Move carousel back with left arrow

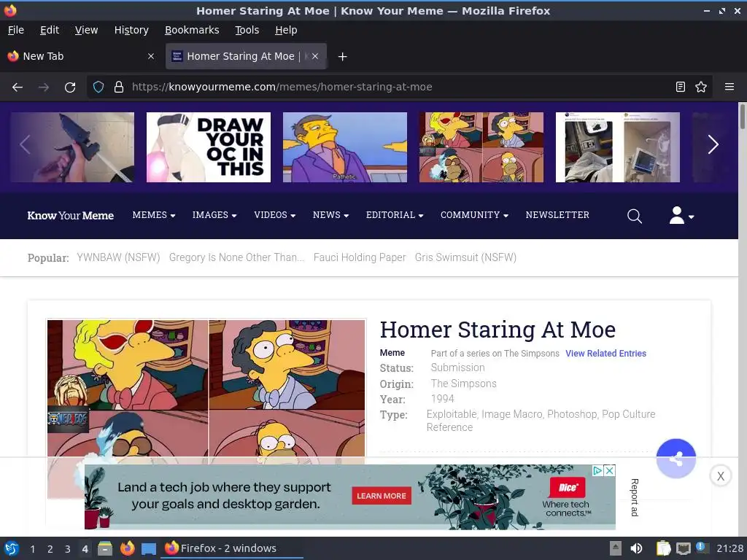click(26, 144)
